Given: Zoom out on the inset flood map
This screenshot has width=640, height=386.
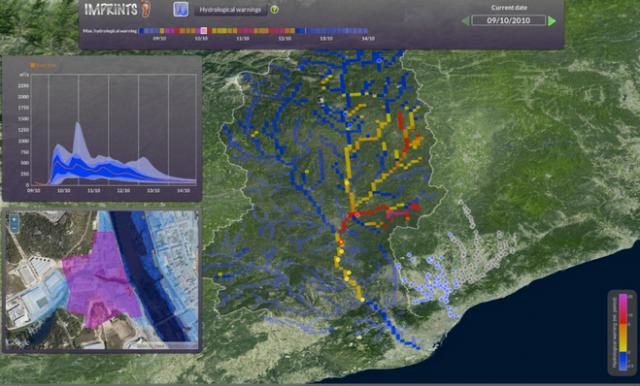Looking at the screenshot, I should pyautogui.click(x=14, y=228).
